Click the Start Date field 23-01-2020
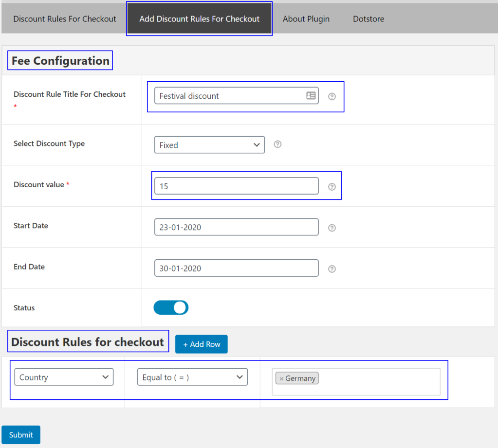Image resolution: width=498 pixels, height=448 pixels. (236, 227)
